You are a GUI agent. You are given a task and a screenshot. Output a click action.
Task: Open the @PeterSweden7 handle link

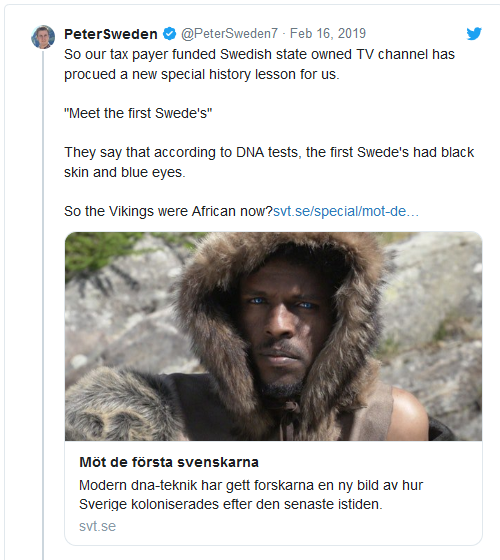point(229,34)
